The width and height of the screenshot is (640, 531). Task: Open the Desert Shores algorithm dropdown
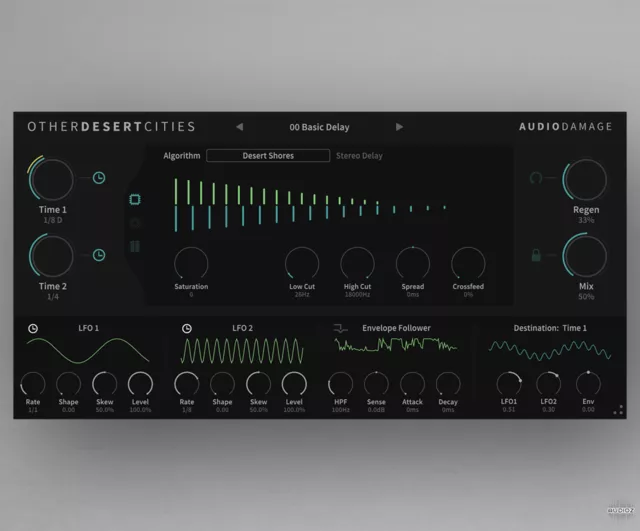[x=268, y=156]
